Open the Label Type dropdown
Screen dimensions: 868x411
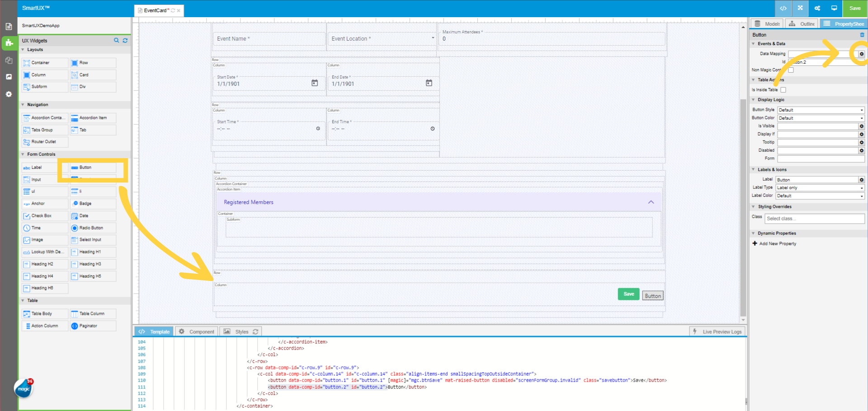click(x=820, y=188)
